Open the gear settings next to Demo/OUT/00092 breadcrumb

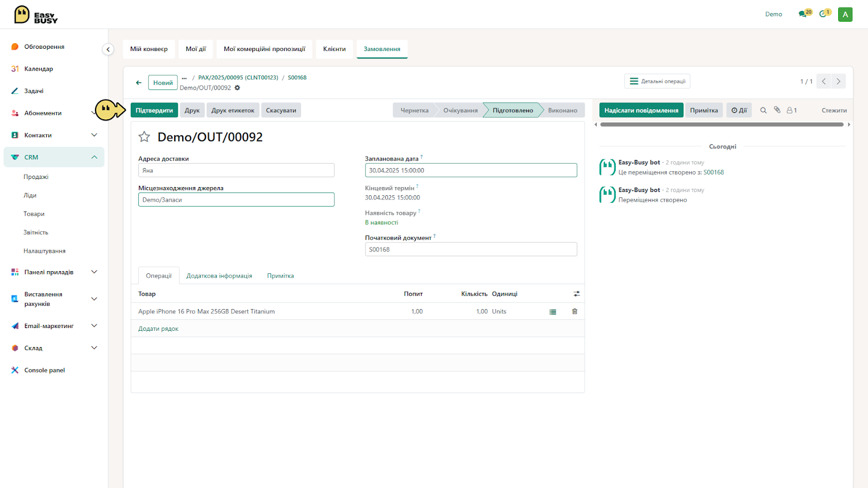pos(237,88)
